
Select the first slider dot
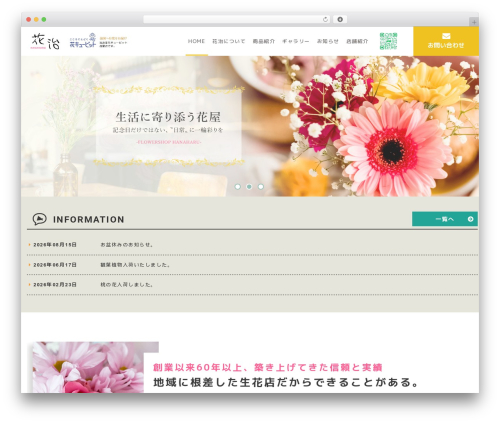238,187
